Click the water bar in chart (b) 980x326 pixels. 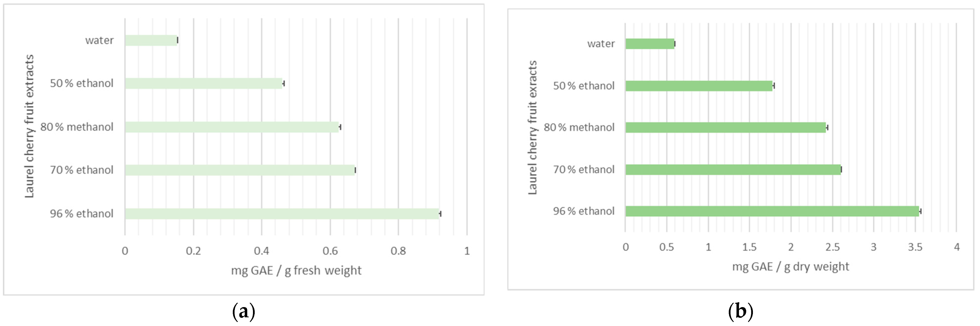pyautogui.click(x=650, y=44)
